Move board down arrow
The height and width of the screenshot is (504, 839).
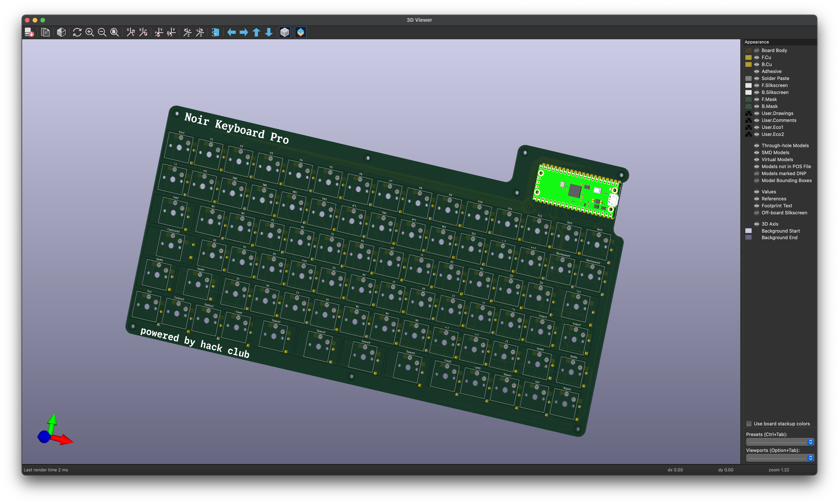tap(269, 32)
